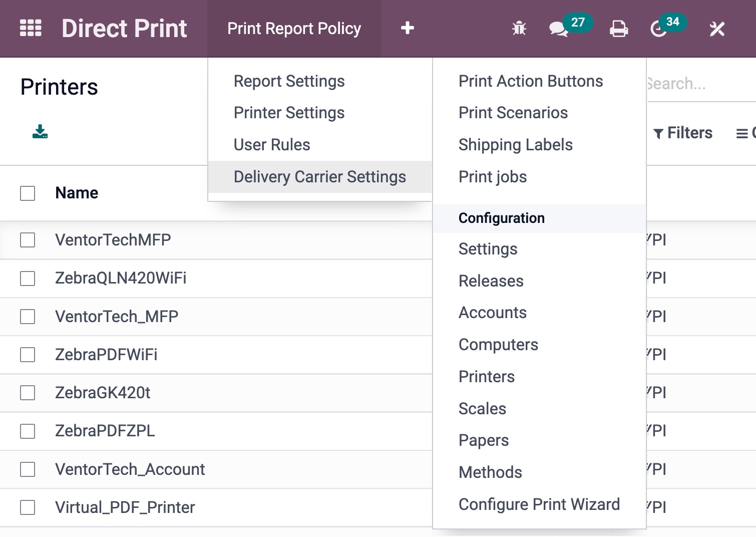Select User Rules from the menu
The image size is (756, 537).
pyautogui.click(x=272, y=145)
